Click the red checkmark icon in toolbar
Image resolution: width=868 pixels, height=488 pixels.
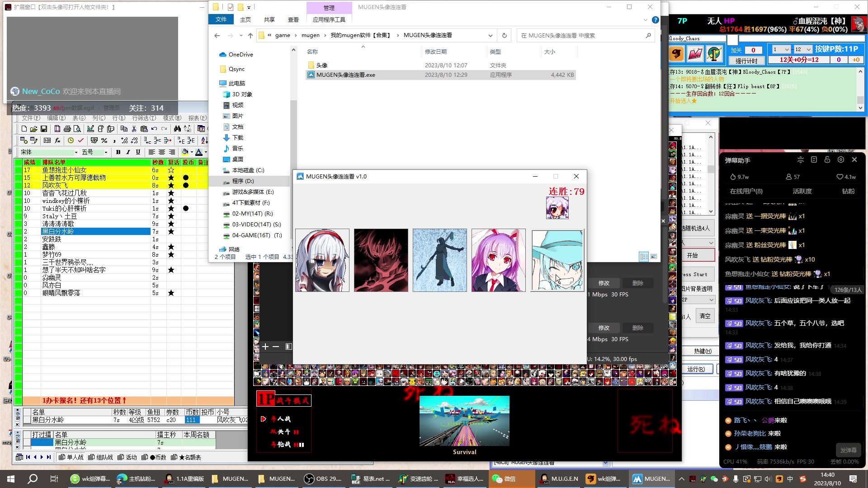pyautogui.click(x=81, y=141)
